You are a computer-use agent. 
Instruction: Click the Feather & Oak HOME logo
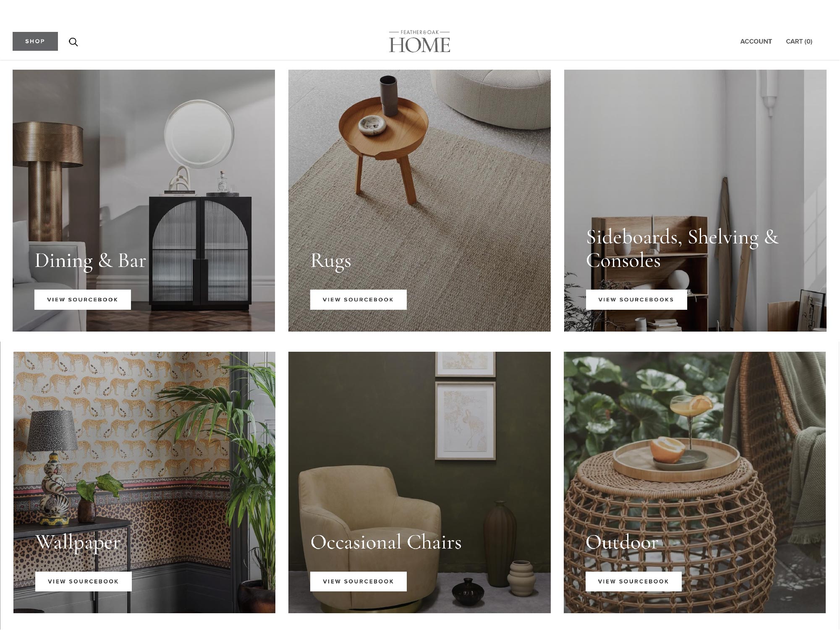pyautogui.click(x=419, y=42)
